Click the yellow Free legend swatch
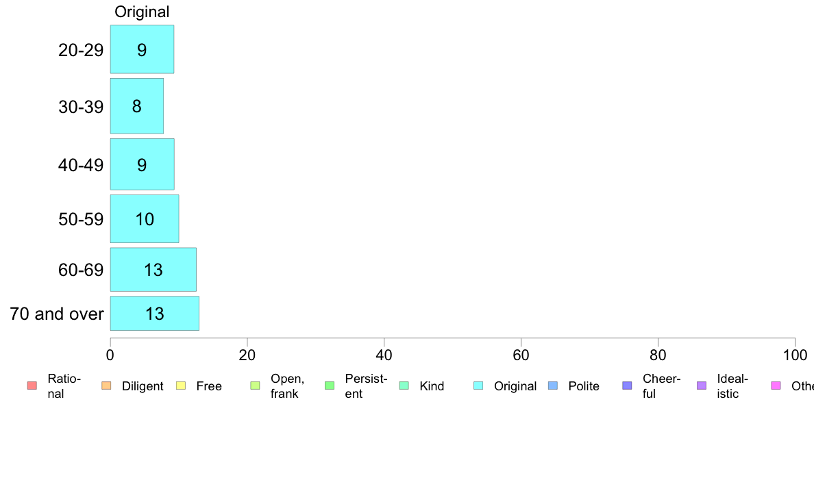Image resolution: width=814 pixels, height=504 pixels. [x=181, y=386]
